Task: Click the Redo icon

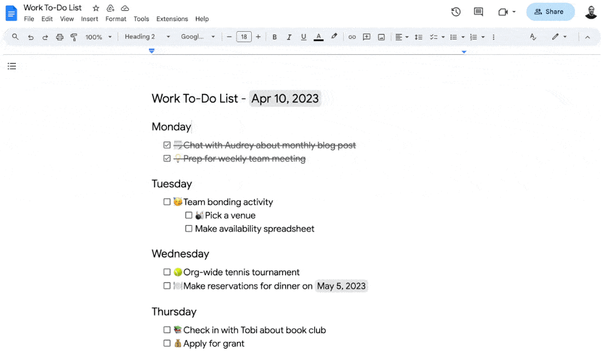Action: (45, 37)
